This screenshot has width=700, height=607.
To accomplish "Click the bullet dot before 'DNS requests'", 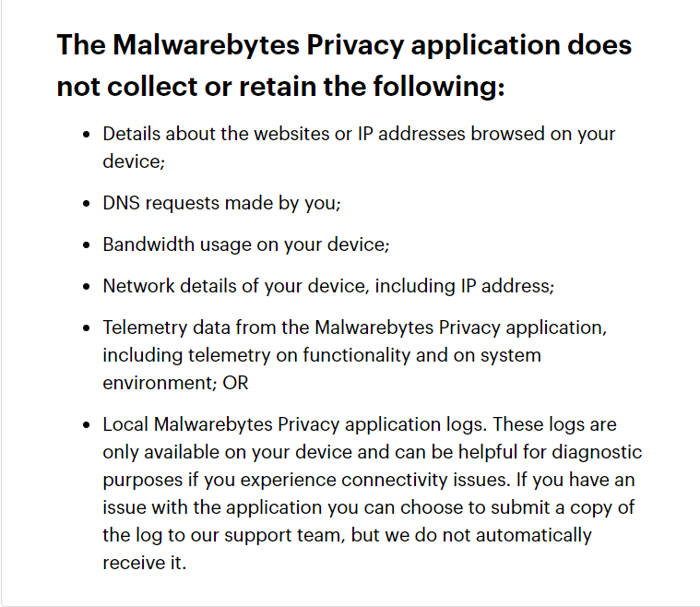I will (87, 204).
